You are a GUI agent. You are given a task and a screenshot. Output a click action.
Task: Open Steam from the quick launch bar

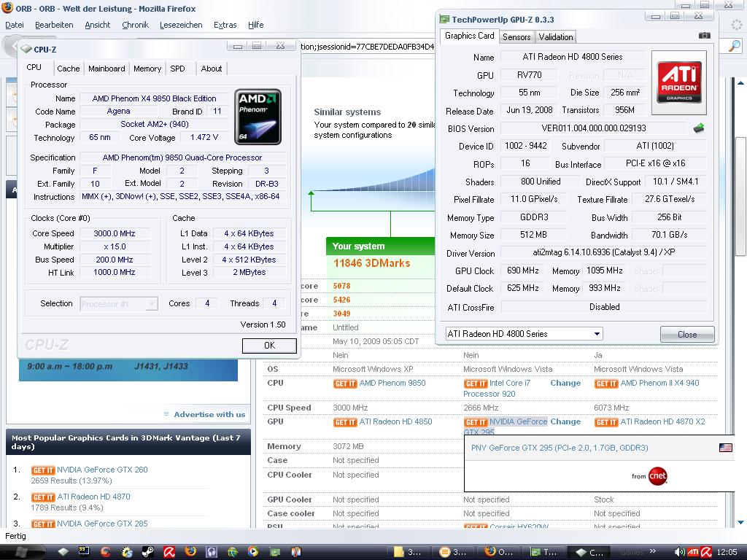coord(147,552)
